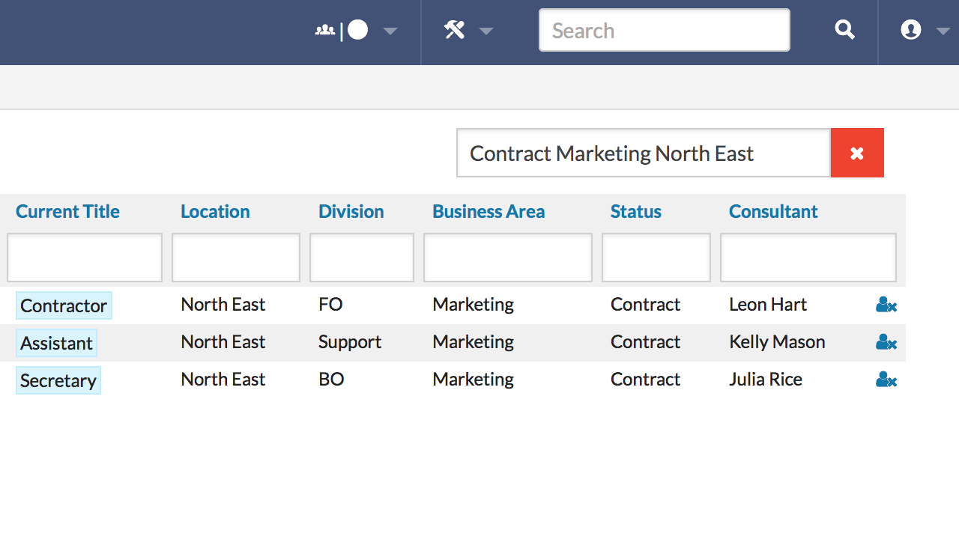The height and width of the screenshot is (560, 959).
Task: Click the people group icon in navbar
Action: click(x=324, y=31)
